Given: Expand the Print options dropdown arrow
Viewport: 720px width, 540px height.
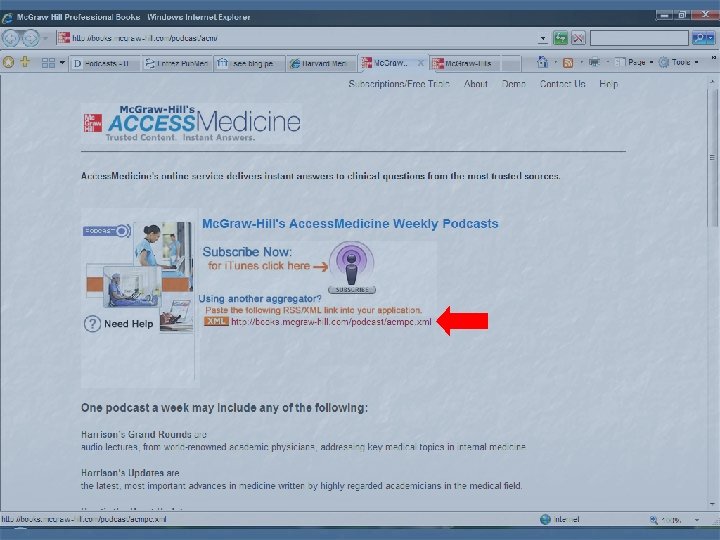Looking at the screenshot, I should 607,62.
